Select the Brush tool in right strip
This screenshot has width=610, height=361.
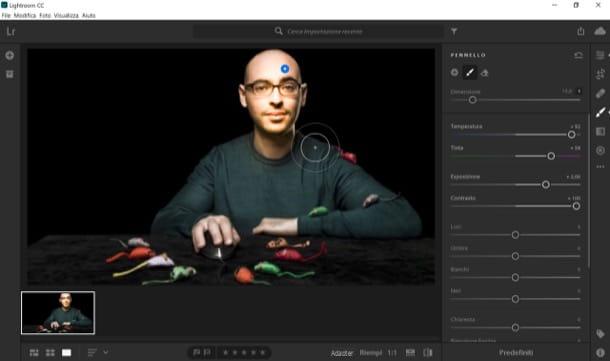click(x=600, y=112)
